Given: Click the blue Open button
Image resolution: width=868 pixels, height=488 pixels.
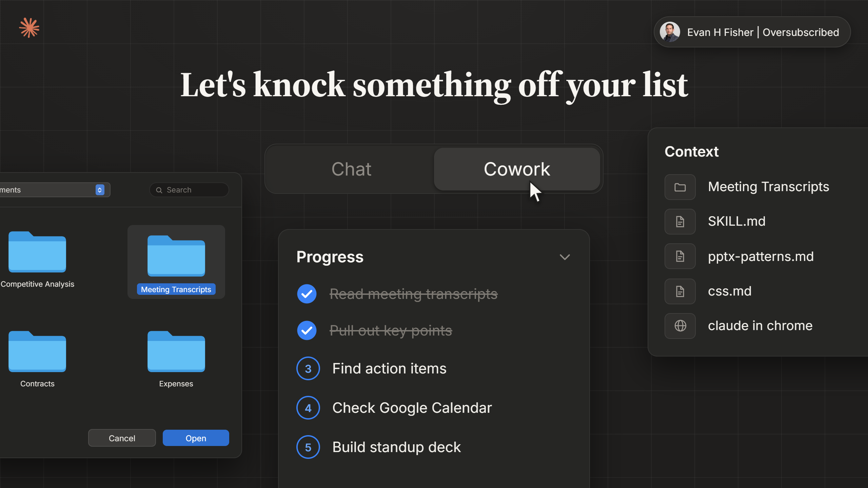Looking at the screenshot, I should (x=196, y=438).
